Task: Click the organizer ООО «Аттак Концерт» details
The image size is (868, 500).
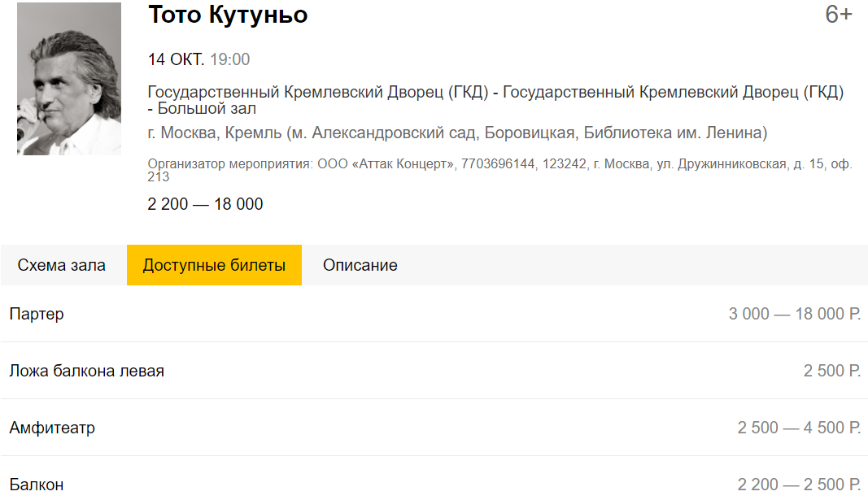Action: pyautogui.click(x=499, y=170)
